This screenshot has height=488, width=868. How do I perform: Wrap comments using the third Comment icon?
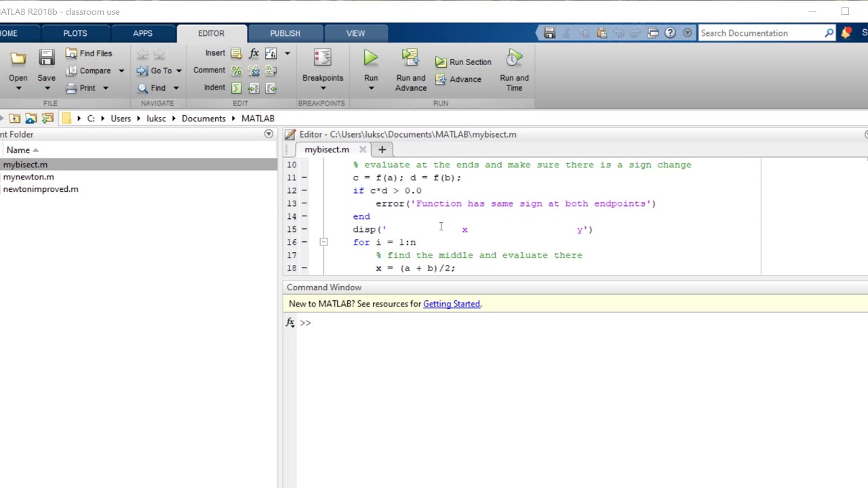coord(271,70)
